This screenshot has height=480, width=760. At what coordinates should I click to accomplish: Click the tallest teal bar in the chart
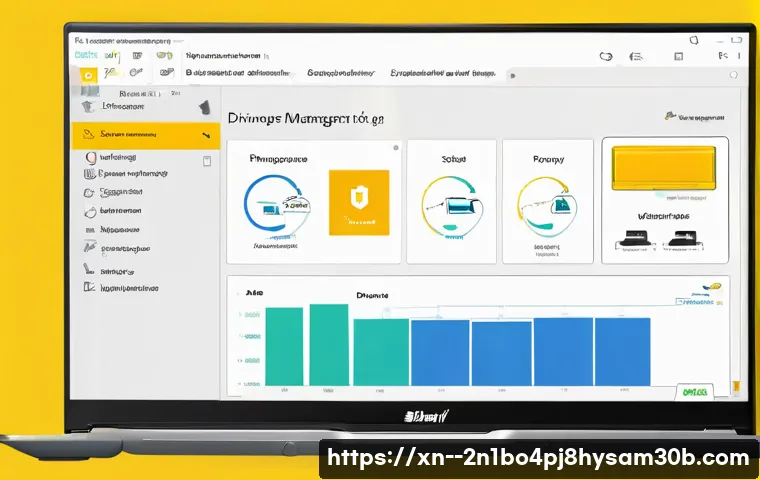coord(329,345)
